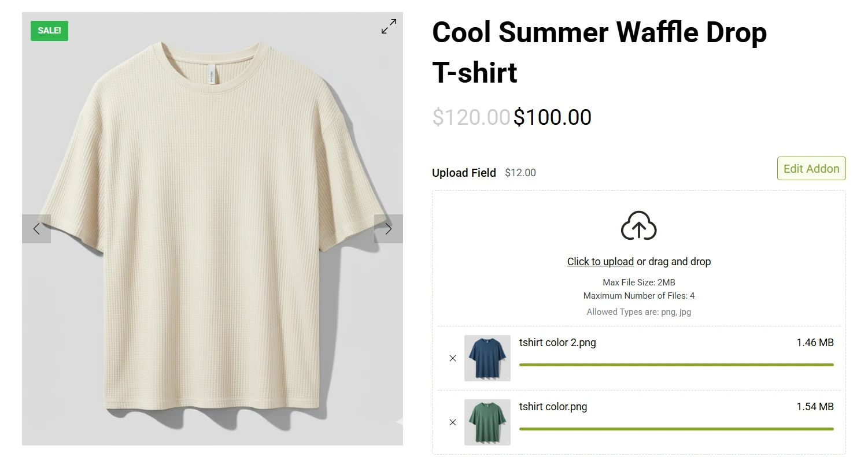Click the tshirt color 2.png file name
The image size is (868, 457).
557,343
